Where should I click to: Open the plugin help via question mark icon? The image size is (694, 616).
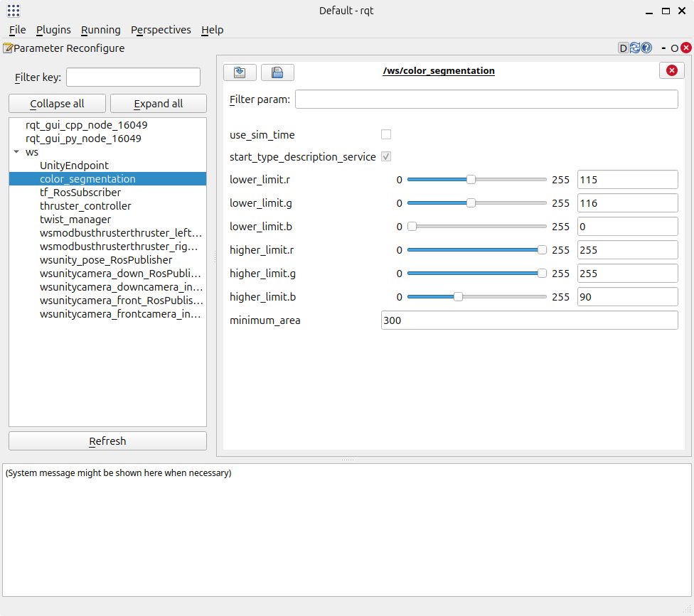pyautogui.click(x=646, y=48)
